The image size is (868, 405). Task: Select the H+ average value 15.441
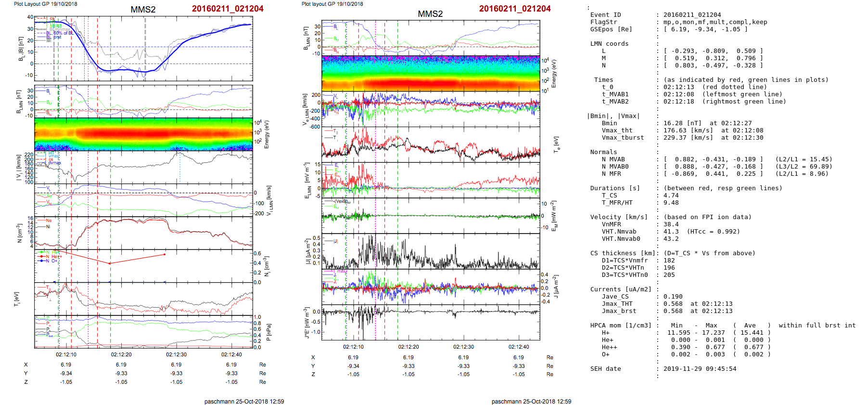point(752,333)
